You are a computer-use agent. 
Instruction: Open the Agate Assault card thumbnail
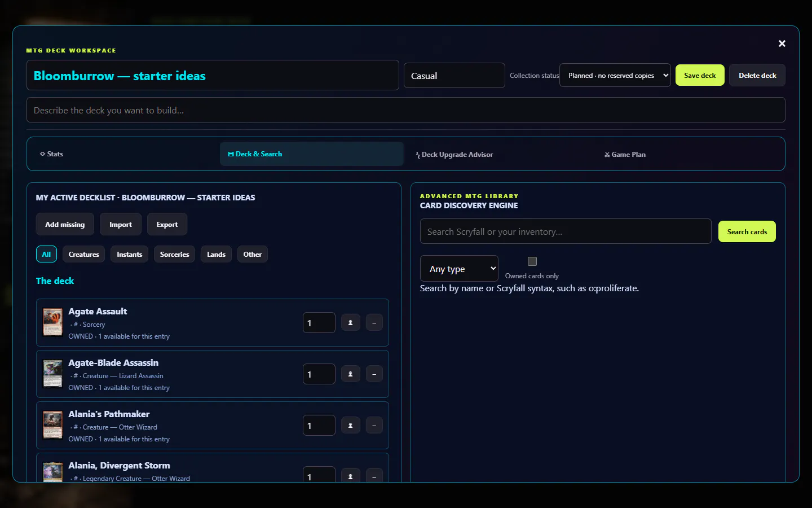[x=53, y=322]
